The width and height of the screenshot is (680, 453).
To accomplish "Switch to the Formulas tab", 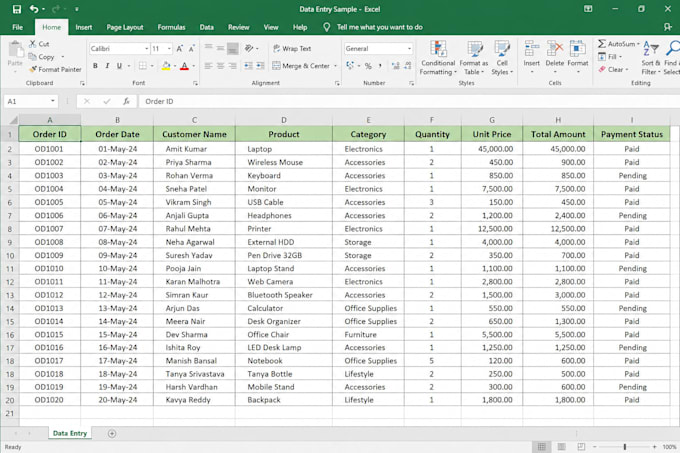I will click(171, 27).
